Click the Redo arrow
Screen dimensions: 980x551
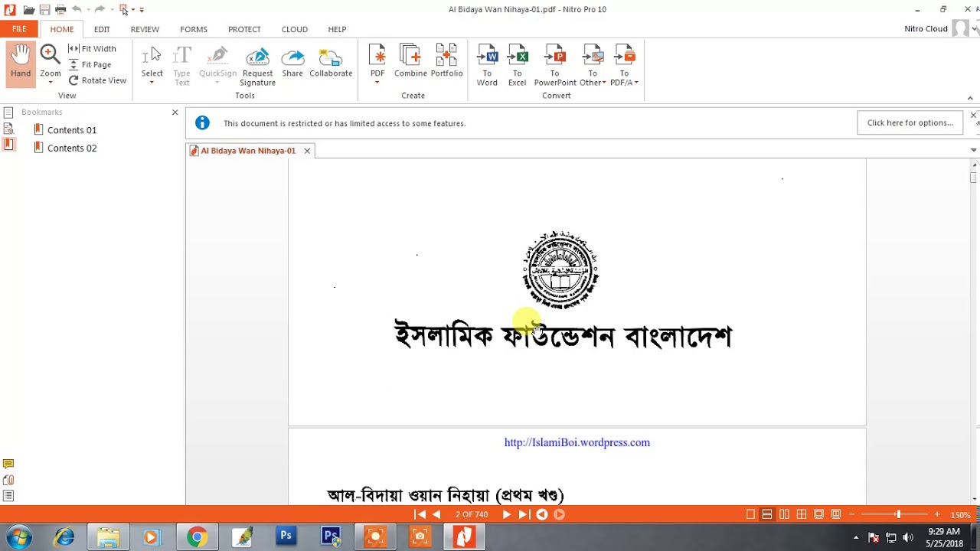[x=100, y=9]
